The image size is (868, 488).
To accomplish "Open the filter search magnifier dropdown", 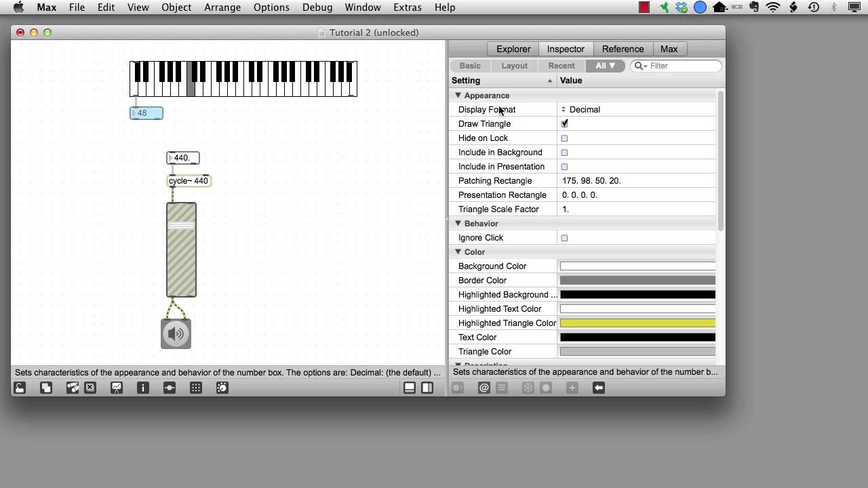I will (640, 66).
